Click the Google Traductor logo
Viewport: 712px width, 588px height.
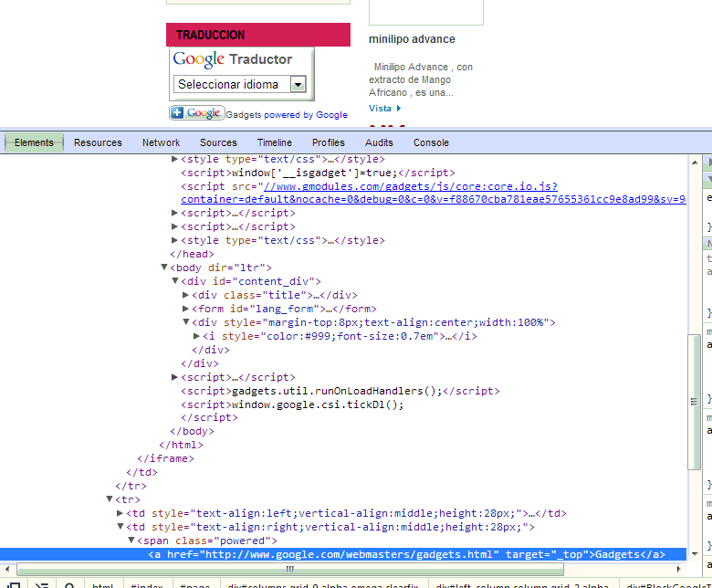(x=233, y=59)
